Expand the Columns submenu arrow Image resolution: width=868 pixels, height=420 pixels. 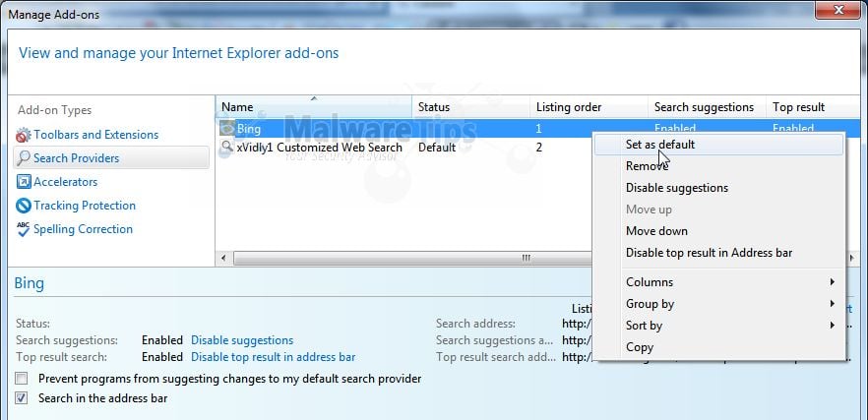[x=832, y=282]
